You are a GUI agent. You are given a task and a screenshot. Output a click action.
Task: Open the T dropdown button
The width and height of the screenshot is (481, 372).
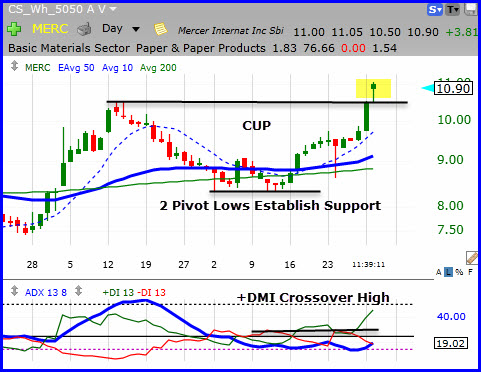453,10
